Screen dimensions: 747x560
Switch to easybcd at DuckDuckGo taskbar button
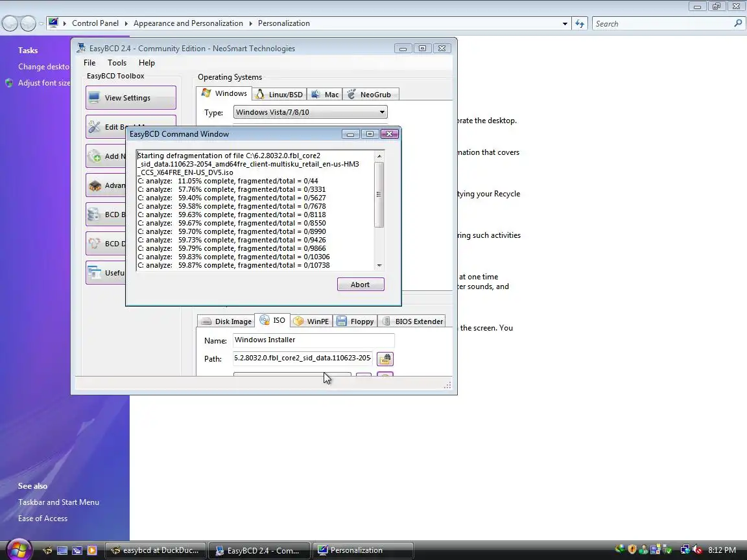pyautogui.click(x=156, y=550)
